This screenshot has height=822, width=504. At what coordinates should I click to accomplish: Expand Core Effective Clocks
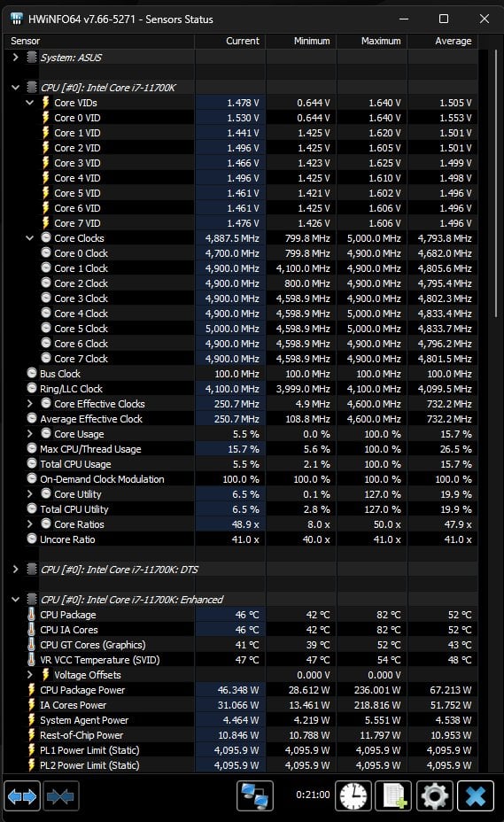(30, 404)
